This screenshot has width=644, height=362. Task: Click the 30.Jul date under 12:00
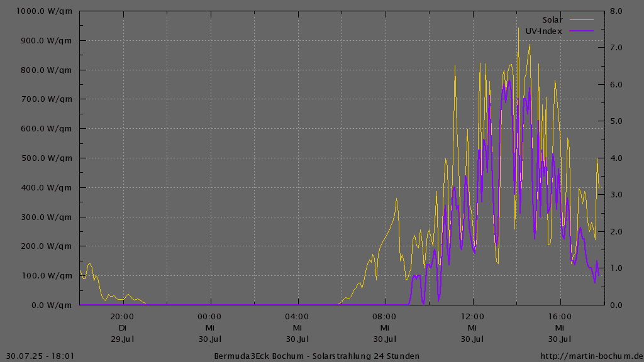click(472, 339)
